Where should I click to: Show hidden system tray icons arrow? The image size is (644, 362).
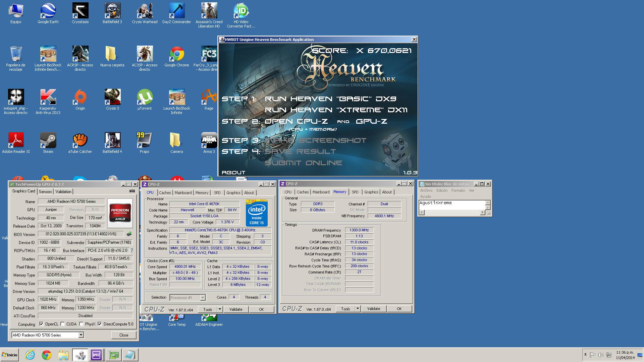(x=585, y=355)
